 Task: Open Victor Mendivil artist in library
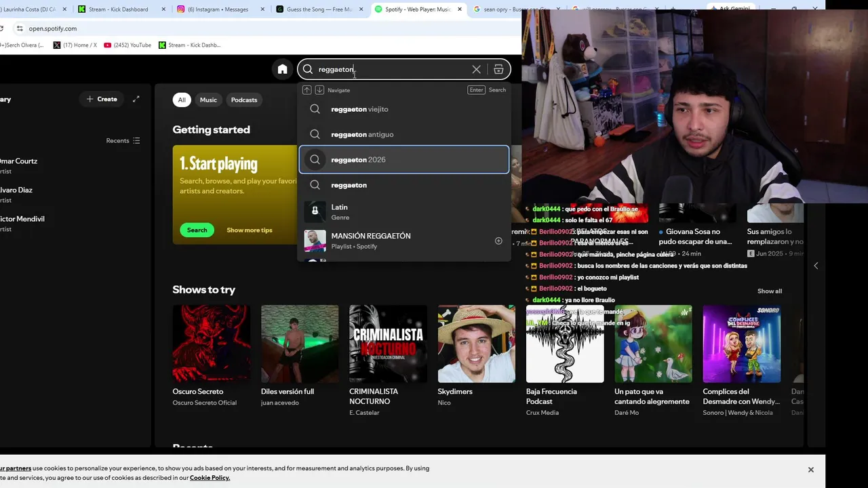(22, 224)
